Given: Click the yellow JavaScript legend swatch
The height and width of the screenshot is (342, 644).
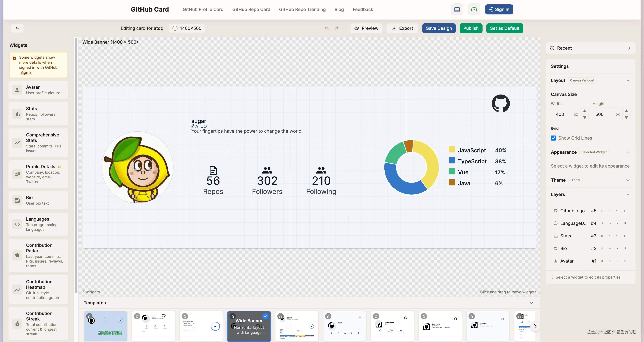Looking at the screenshot, I should click(452, 149).
